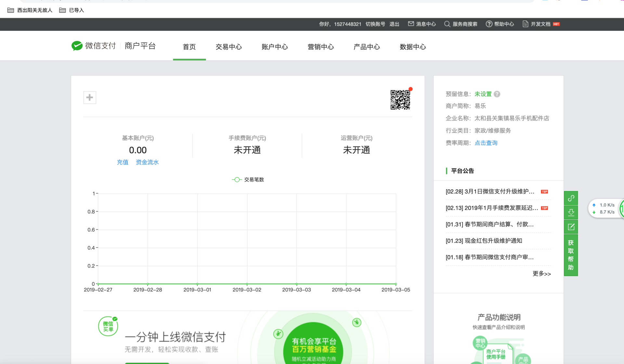The image size is (624, 364).
Task: Go to 数据中心 tab
Action: 412,47
